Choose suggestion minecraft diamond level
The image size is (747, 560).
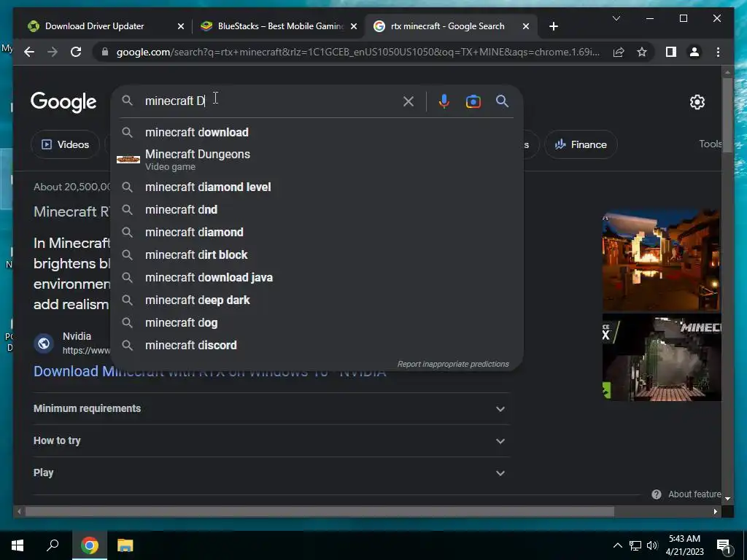point(317,187)
